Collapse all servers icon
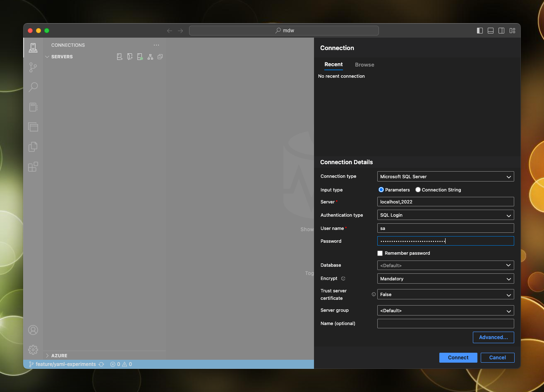 tap(160, 57)
